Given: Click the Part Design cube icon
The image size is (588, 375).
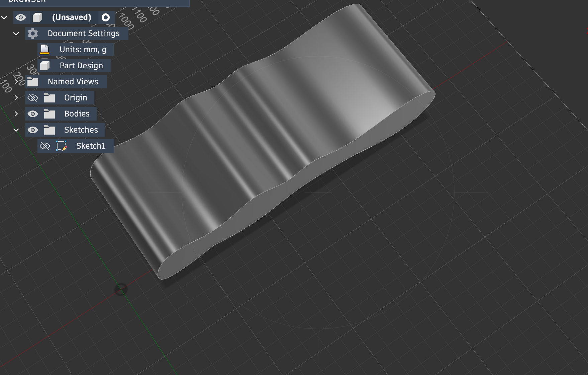Looking at the screenshot, I should coord(45,66).
